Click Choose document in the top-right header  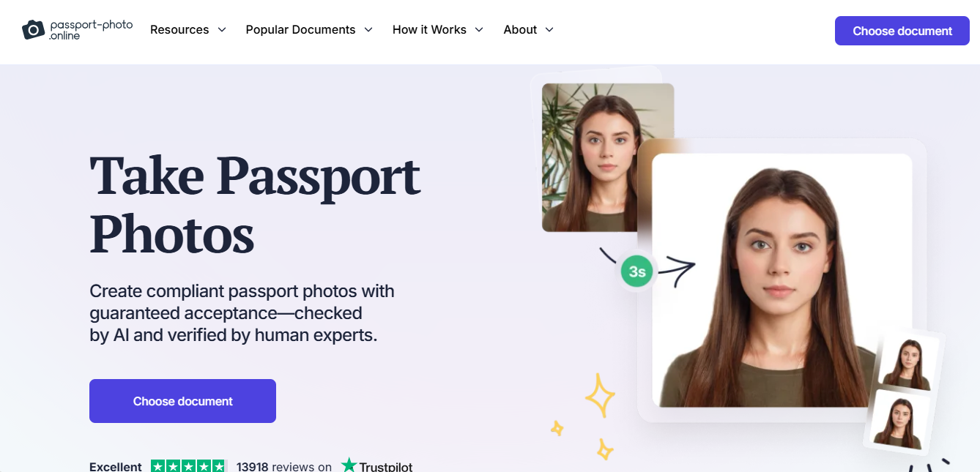[902, 31]
